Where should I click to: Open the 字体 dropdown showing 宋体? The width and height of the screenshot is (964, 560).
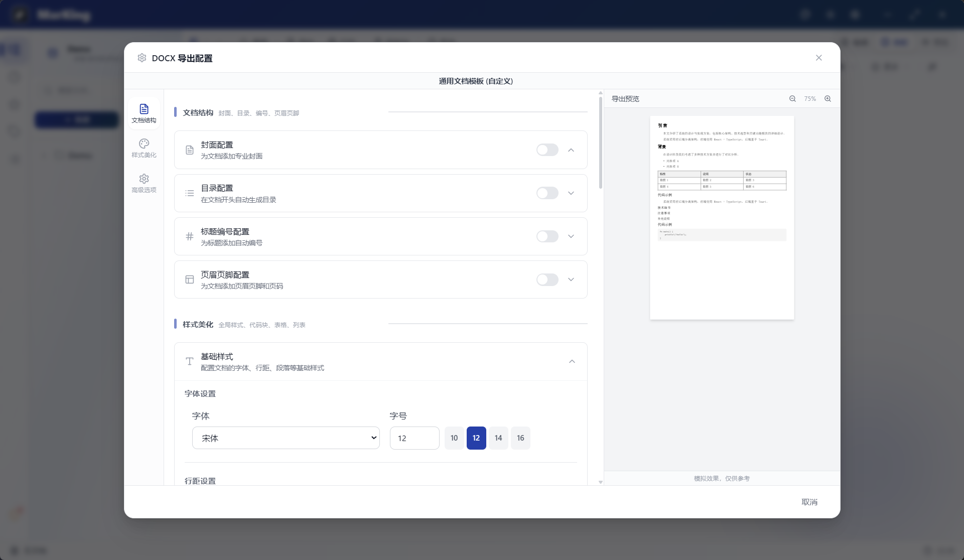pyautogui.click(x=286, y=438)
